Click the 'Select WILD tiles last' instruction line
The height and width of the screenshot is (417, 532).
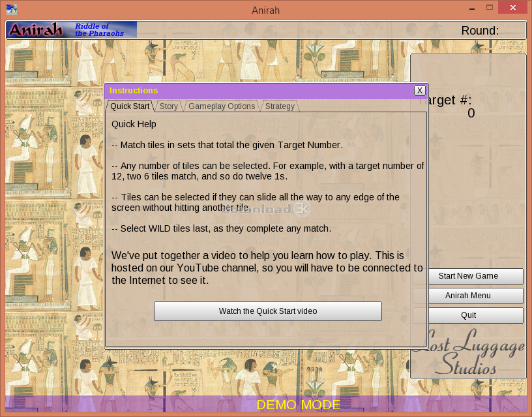tap(222, 228)
